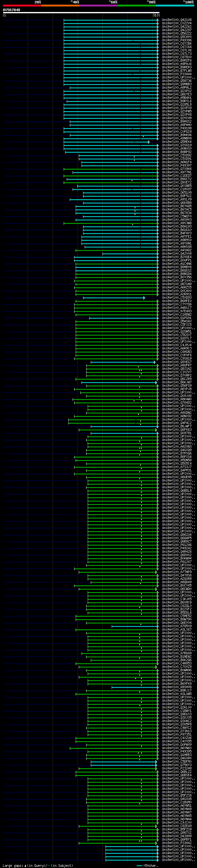Viewport: 197px width, 868px height.
Task: Select hit label UniRef100_Q862U4
Action: 177,535
